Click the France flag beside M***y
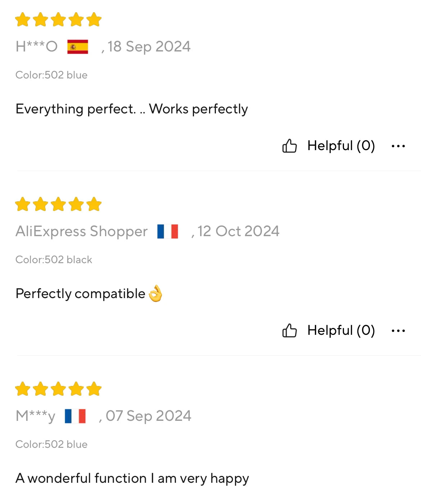 75,416
